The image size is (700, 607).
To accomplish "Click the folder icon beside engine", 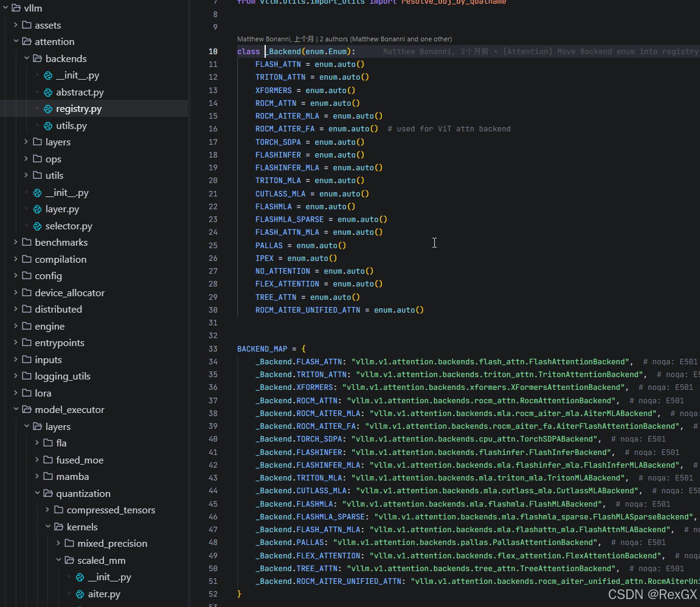I will pyautogui.click(x=27, y=326).
